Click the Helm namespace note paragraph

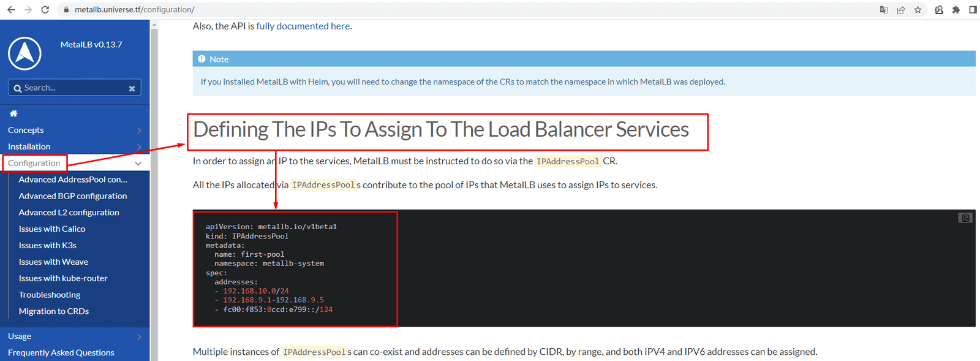coord(463,82)
